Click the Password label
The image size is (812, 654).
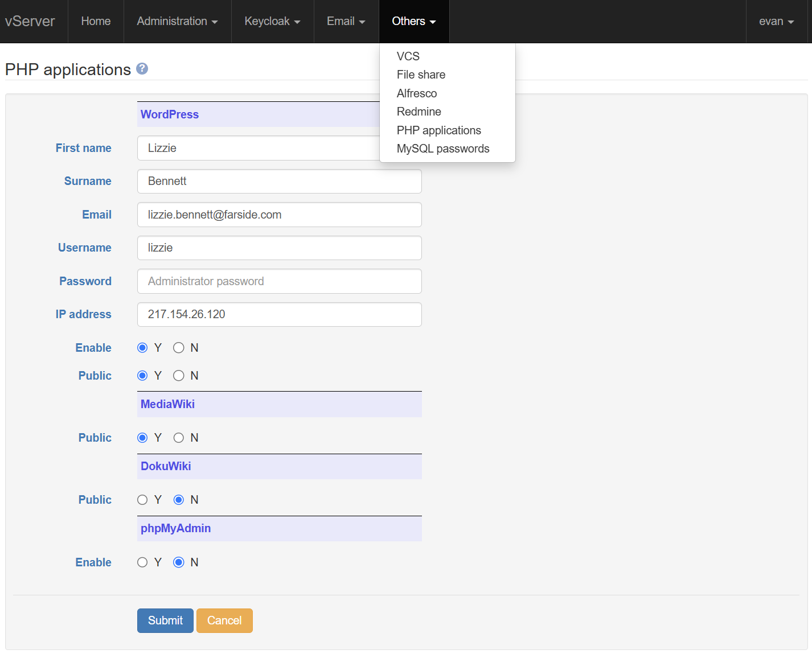coord(85,281)
